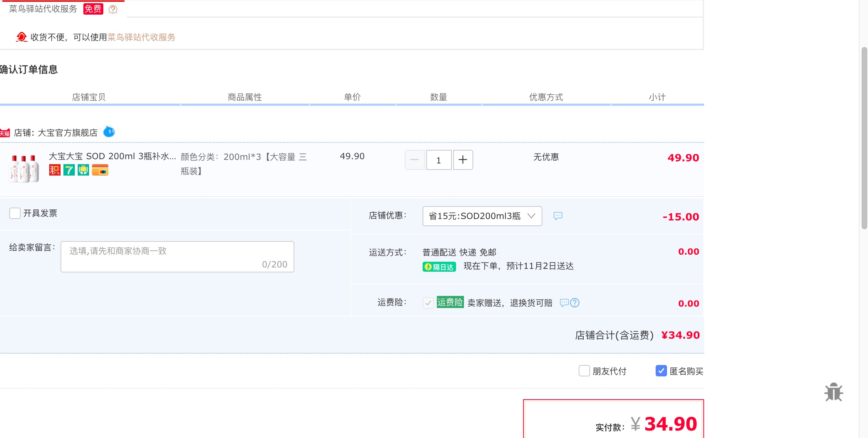Click the 普通配送 快递 免邮 shipping text

[459, 252]
